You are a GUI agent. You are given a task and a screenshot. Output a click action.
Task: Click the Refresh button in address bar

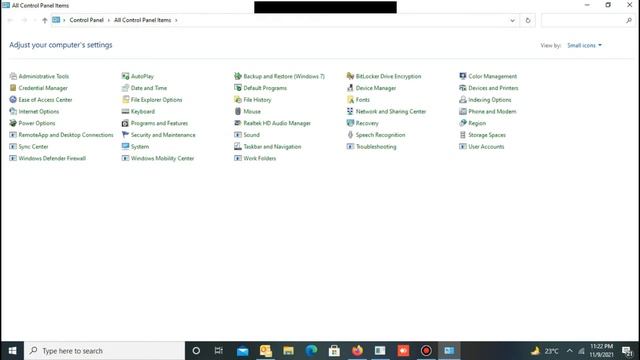pos(528,20)
